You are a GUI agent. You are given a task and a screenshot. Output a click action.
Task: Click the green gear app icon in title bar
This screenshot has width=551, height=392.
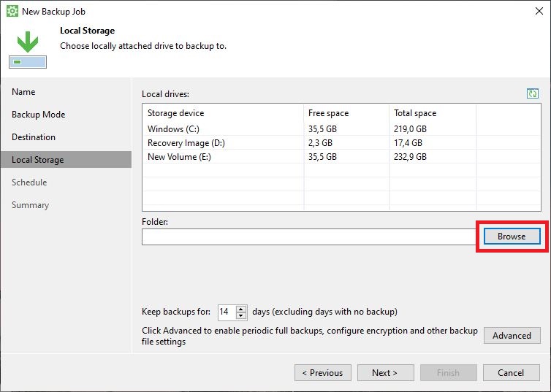[x=12, y=11]
